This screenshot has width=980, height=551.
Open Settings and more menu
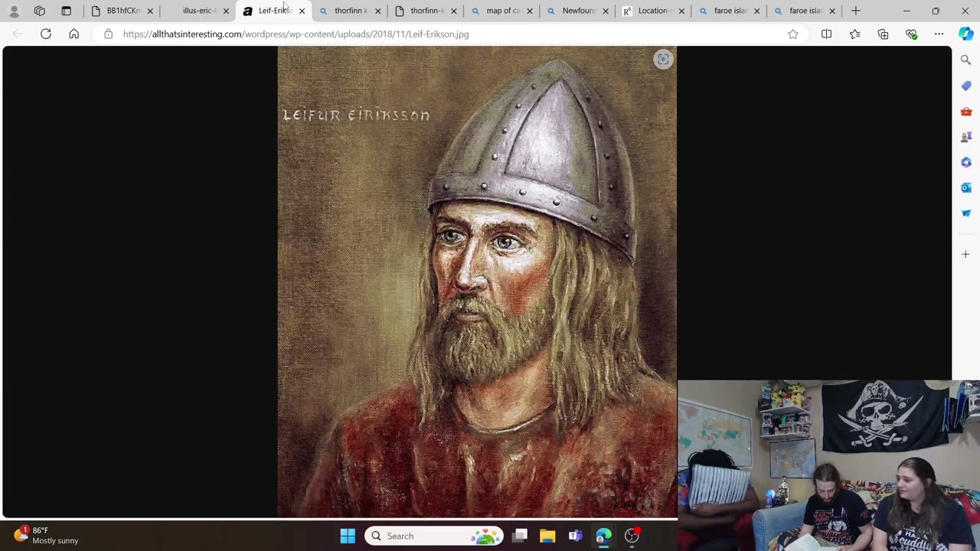[x=939, y=34]
